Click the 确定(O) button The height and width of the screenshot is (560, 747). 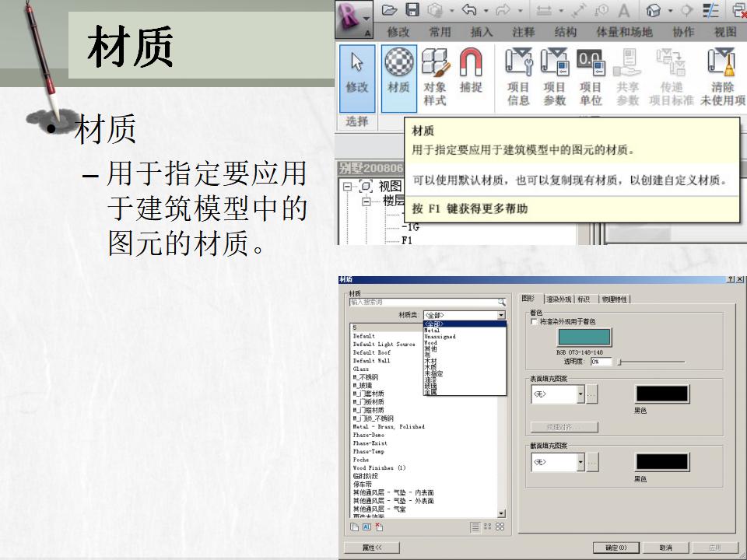pos(616,548)
